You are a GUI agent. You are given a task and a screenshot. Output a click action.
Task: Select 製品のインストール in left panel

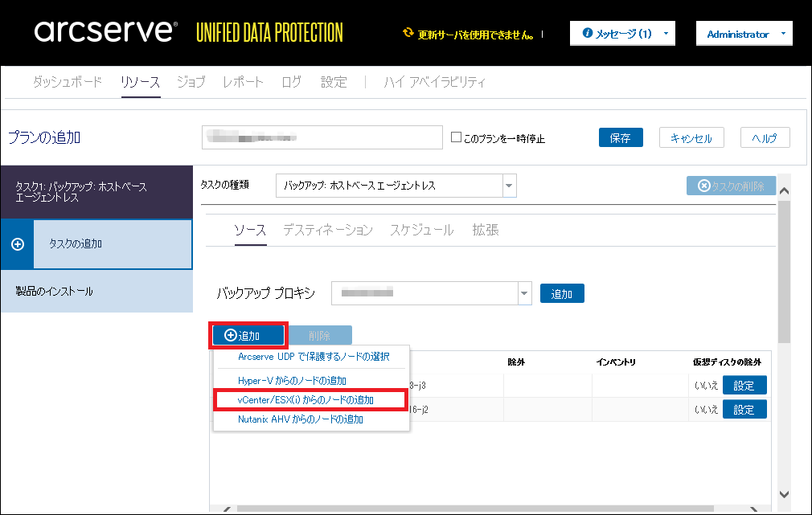(55, 291)
